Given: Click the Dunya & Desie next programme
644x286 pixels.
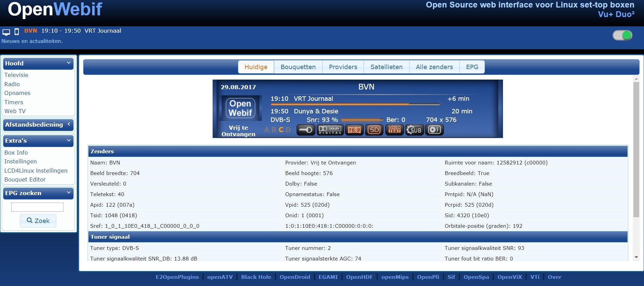Looking at the screenshot, I should (316, 111).
